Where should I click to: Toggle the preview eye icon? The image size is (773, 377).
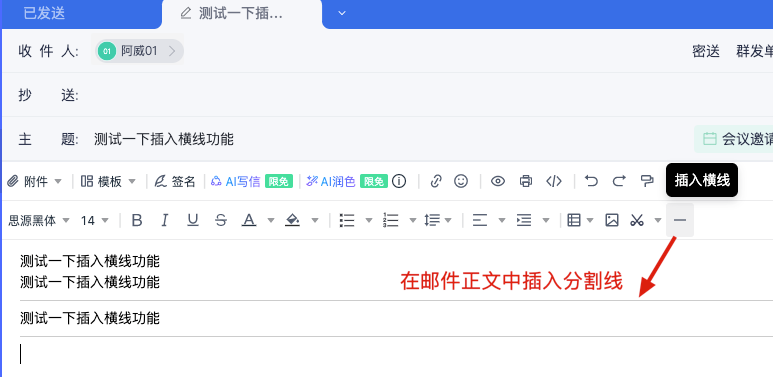click(x=498, y=181)
